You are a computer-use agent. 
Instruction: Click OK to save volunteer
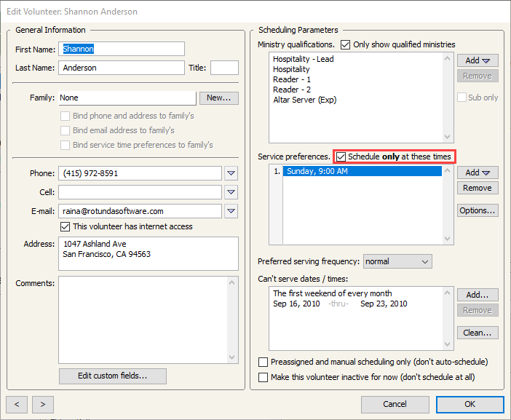pyautogui.click(x=470, y=404)
